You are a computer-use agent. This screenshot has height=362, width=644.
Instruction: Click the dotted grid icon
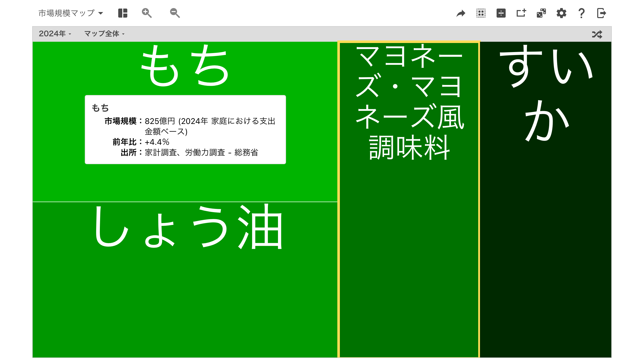point(481,13)
